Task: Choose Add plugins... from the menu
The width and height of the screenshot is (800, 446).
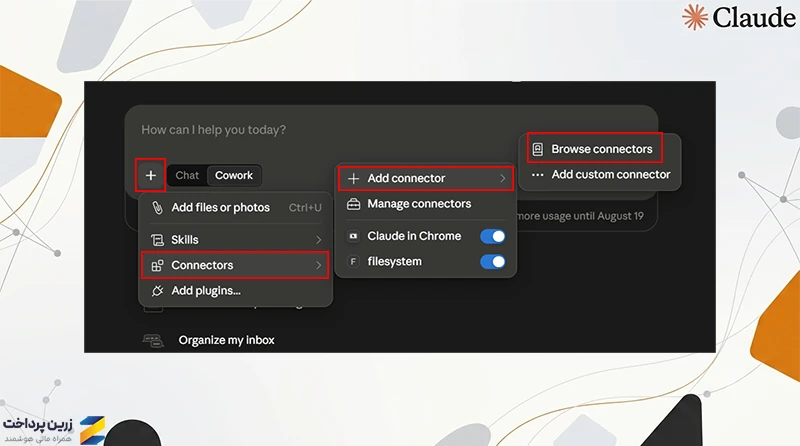Action: click(x=236, y=291)
